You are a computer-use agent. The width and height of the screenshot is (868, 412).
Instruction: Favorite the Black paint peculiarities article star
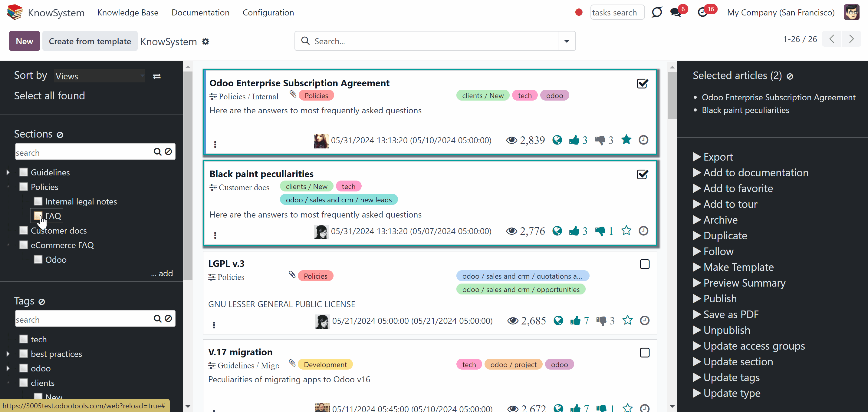pyautogui.click(x=626, y=231)
